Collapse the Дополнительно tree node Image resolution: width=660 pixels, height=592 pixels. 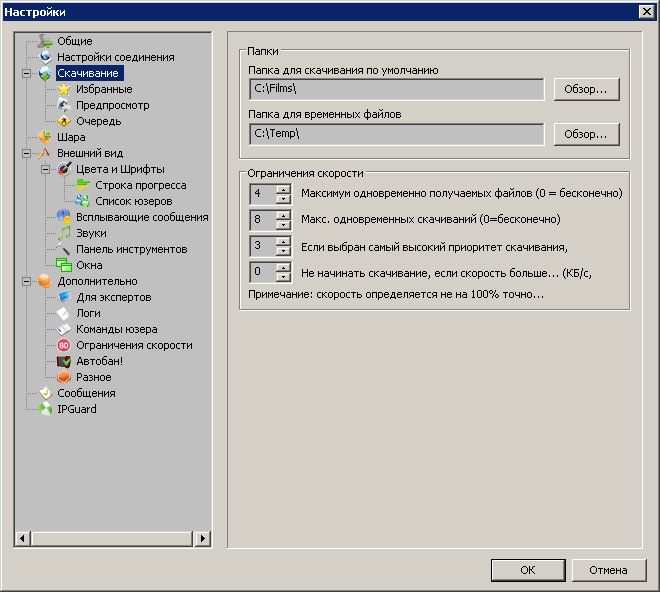click(x=26, y=281)
